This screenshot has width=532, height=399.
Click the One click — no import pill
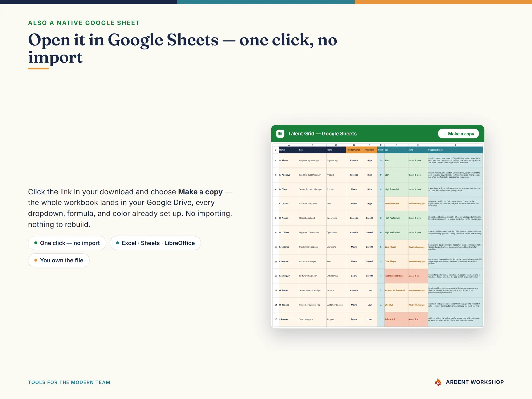pos(67,243)
